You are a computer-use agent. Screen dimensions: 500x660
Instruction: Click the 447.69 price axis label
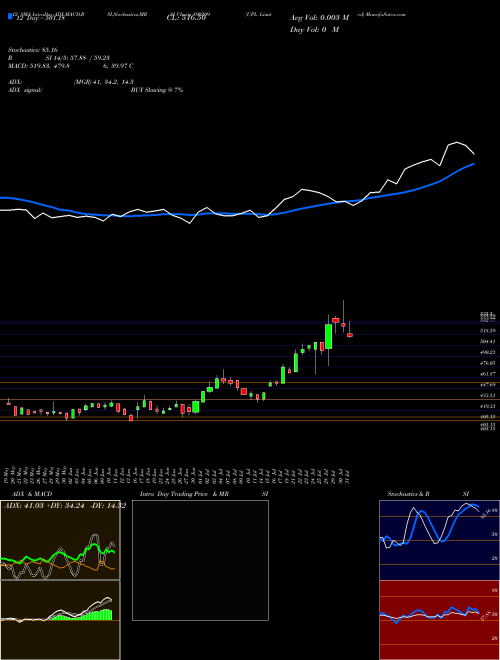tap(488, 385)
